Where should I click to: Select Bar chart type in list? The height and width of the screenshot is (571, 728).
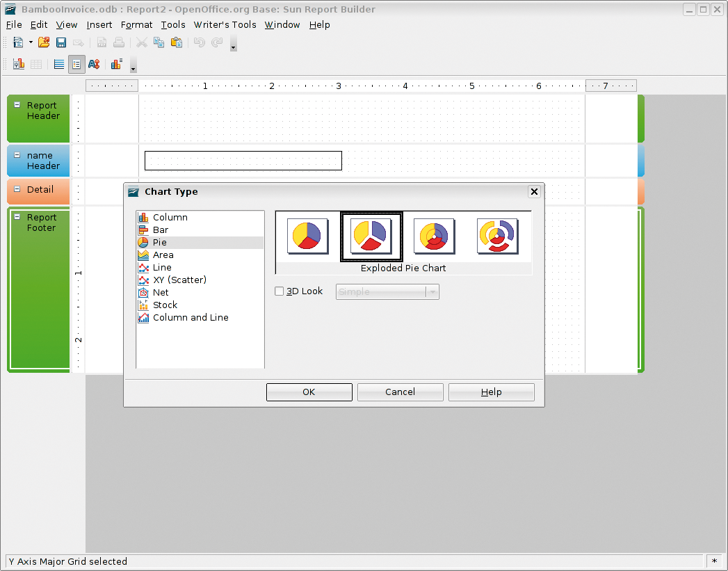tap(200, 230)
